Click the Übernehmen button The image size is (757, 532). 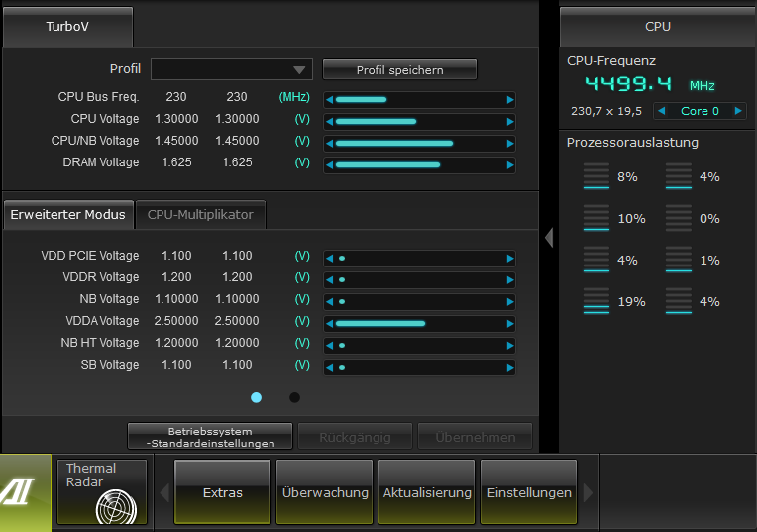coord(475,437)
